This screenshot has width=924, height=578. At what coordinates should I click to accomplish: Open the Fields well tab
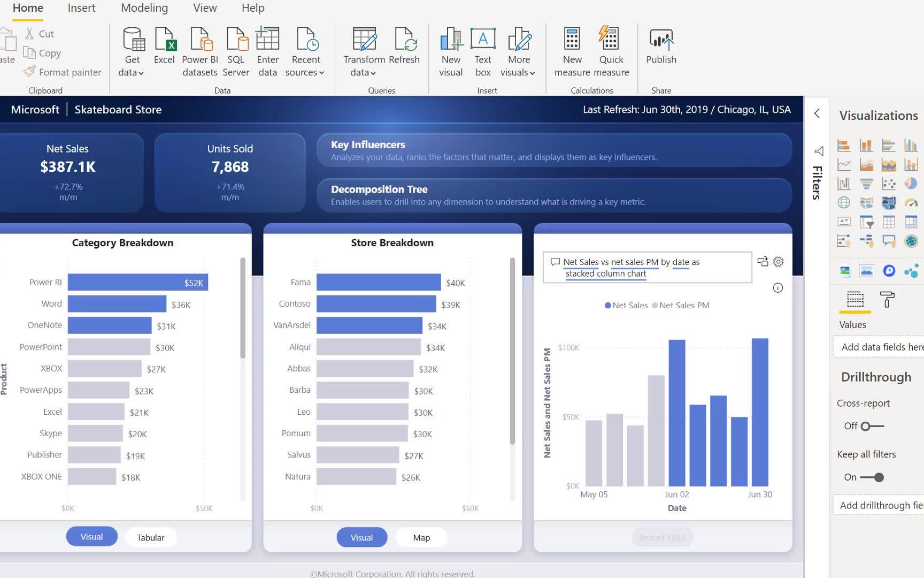click(x=855, y=300)
